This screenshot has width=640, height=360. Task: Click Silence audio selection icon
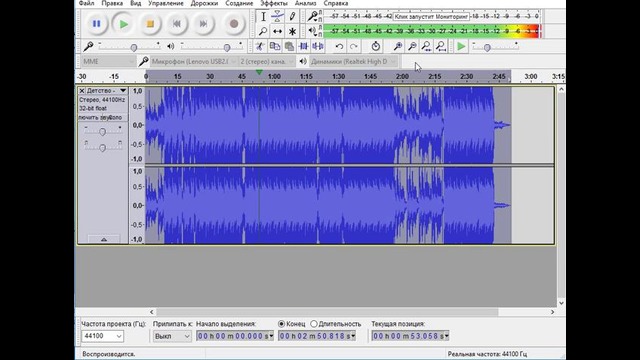point(318,46)
